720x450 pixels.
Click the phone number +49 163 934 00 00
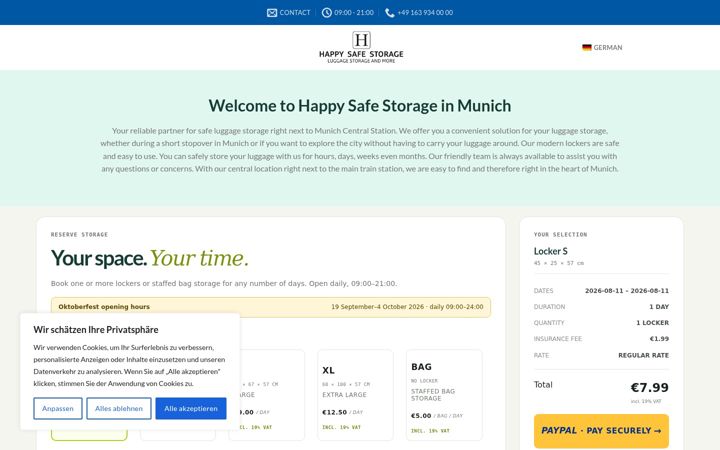[x=425, y=13]
